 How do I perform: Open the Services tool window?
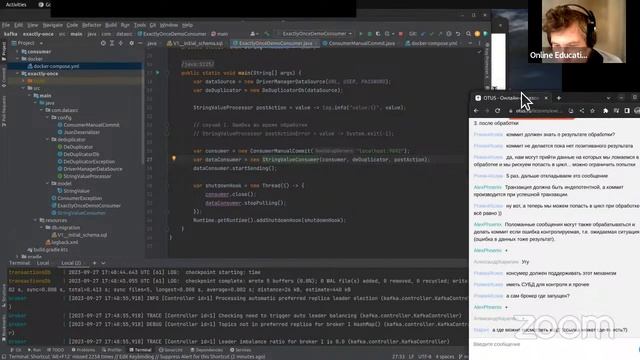tap(240, 350)
